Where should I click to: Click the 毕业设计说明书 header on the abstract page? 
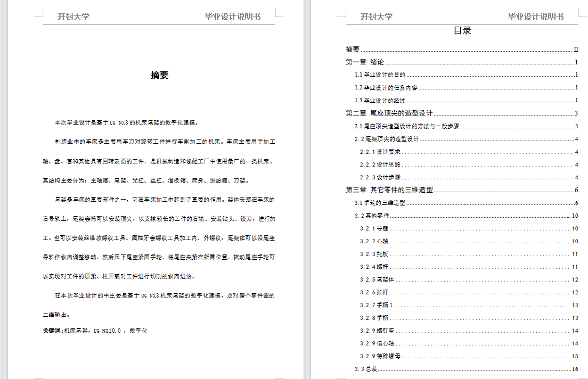pyautogui.click(x=233, y=17)
